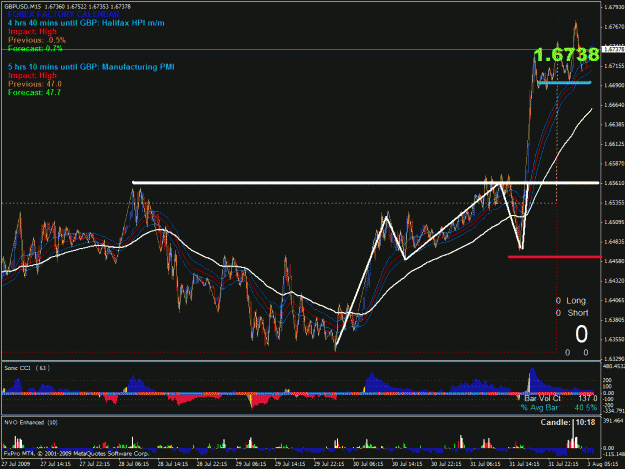Click the large white 0 total counter
Image resolution: width=625 pixels, height=469 pixels.
point(581,334)
